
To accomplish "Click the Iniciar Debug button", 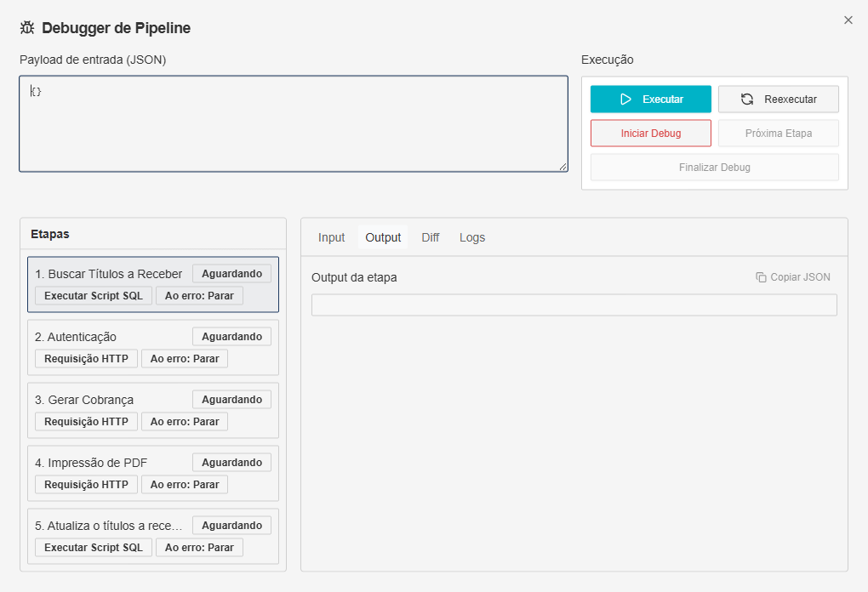I will click(x=650, y=133).
